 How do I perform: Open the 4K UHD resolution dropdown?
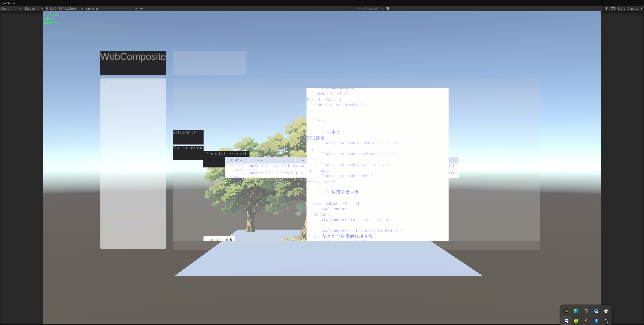[64, 9]
